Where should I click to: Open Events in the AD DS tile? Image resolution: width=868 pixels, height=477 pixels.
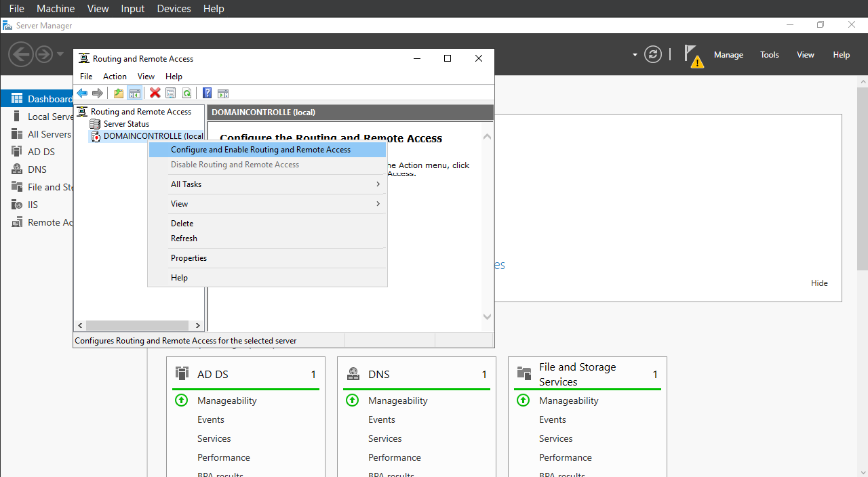tap(211, 419)
